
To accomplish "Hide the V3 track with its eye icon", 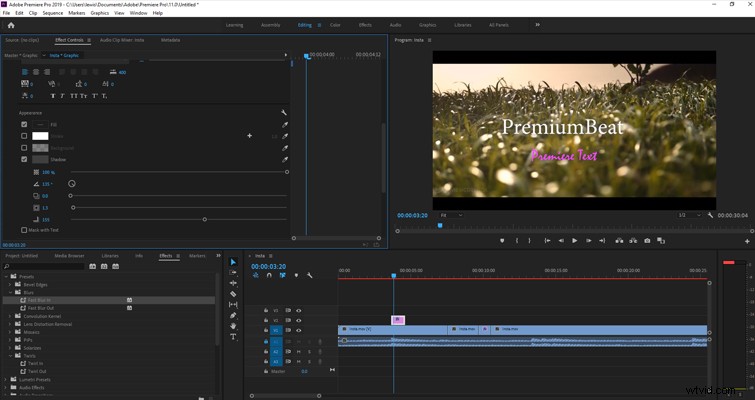I will [x=299, y=310].
